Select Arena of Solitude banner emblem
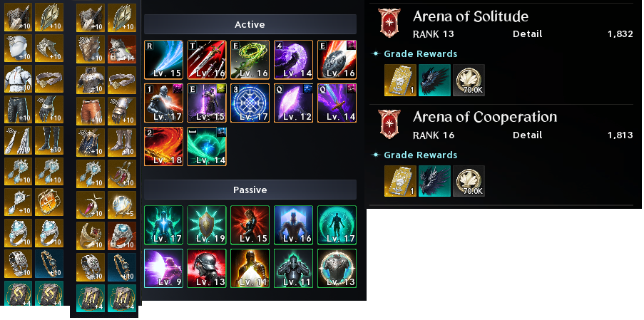The image size is (644, 320). point(389,23)
